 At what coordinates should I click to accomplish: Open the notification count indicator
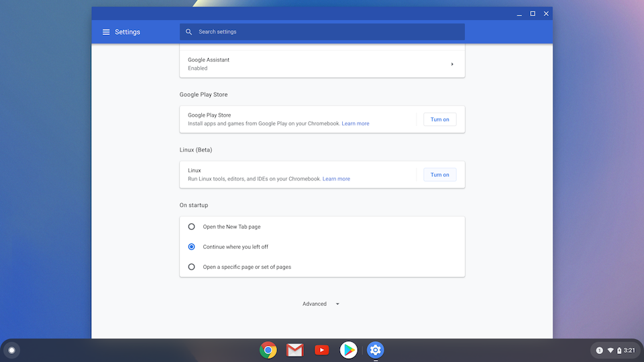(599, 351)
